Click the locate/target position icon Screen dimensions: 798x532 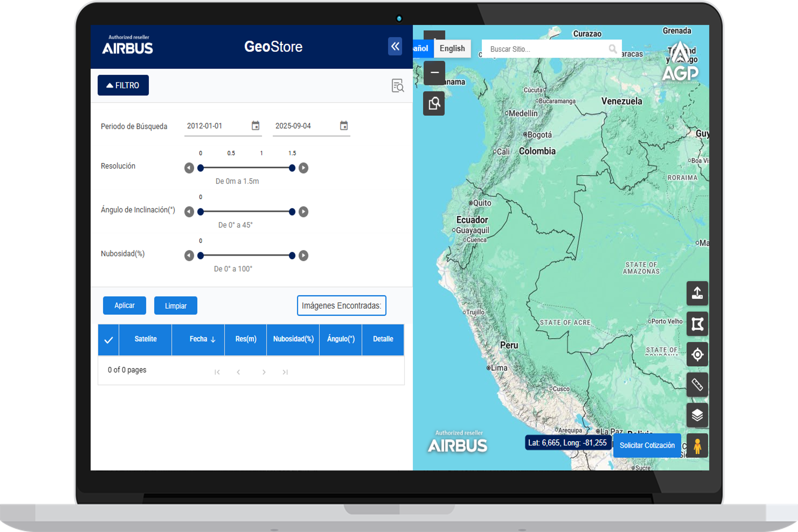[697, 355]
